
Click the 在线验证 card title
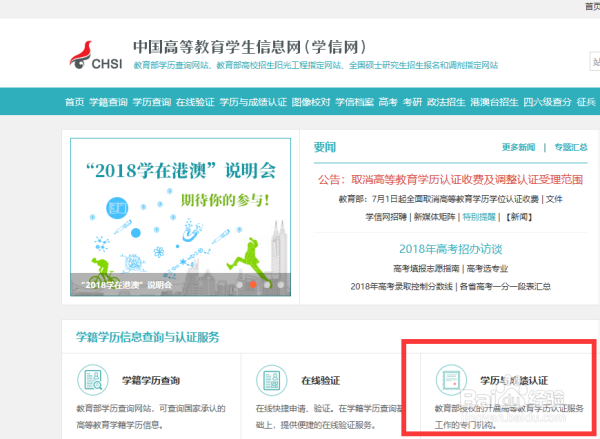(x=320, y=380)
